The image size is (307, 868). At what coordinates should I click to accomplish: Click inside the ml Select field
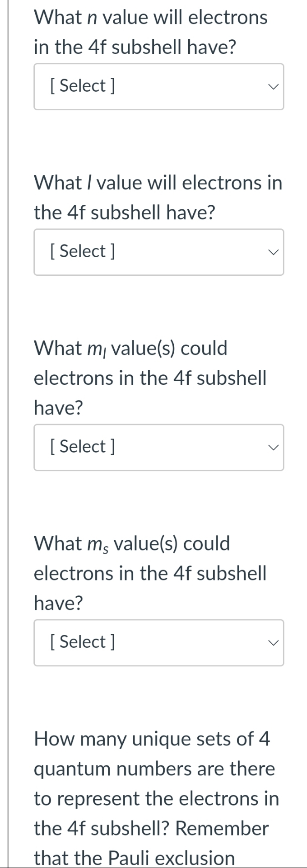pos(135,447)
